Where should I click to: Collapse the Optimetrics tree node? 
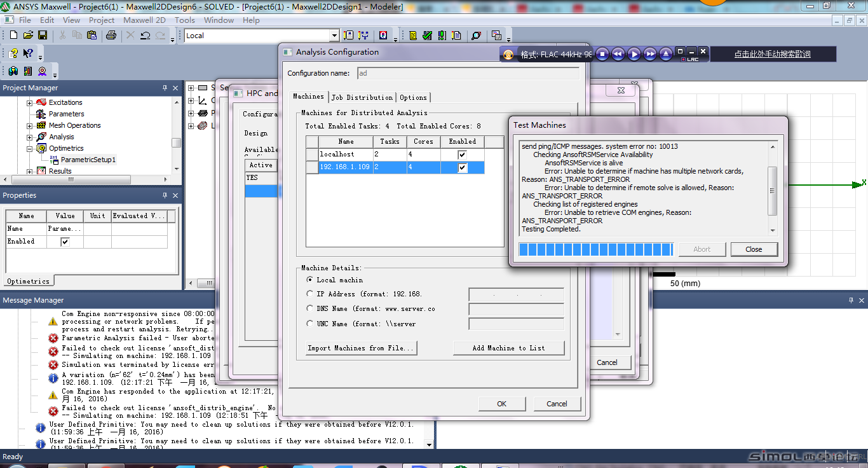click(x=29, y=148)
